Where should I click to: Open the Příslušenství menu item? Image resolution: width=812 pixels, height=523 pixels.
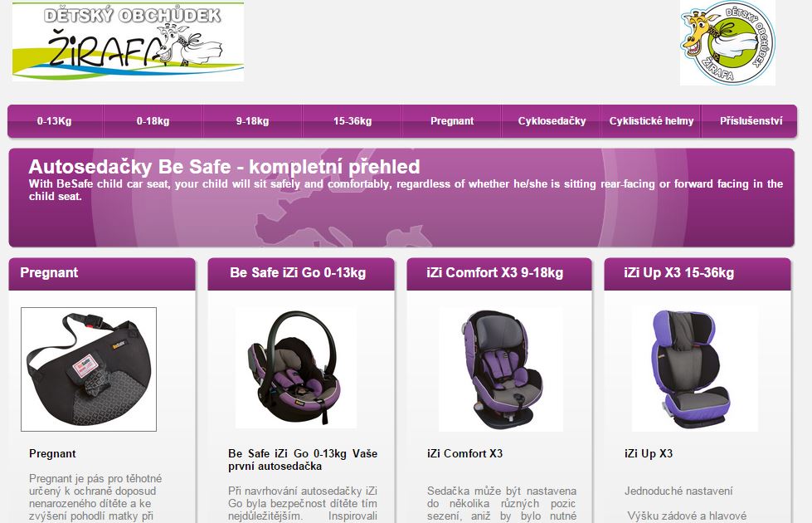tap(751, 121)
